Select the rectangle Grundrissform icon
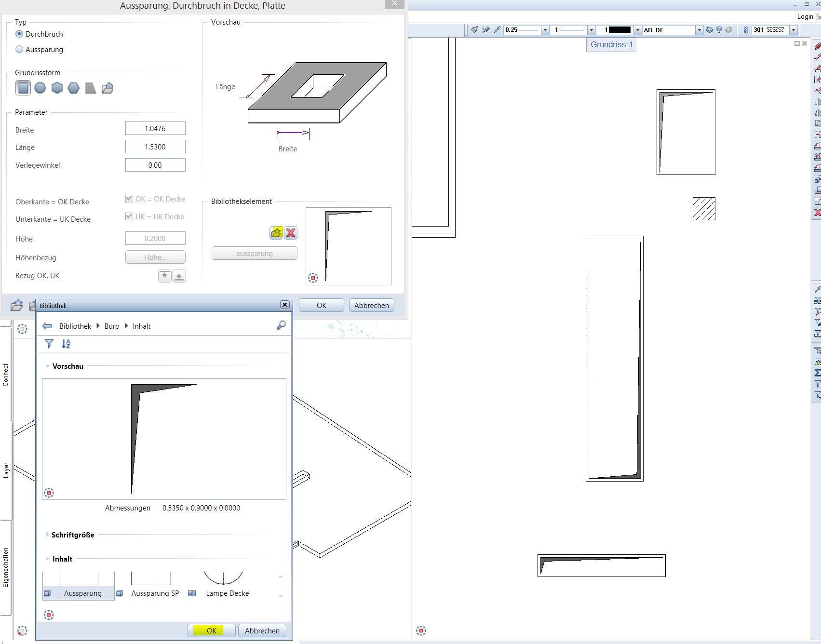821x644 pixels. click(x=23, y=88)
